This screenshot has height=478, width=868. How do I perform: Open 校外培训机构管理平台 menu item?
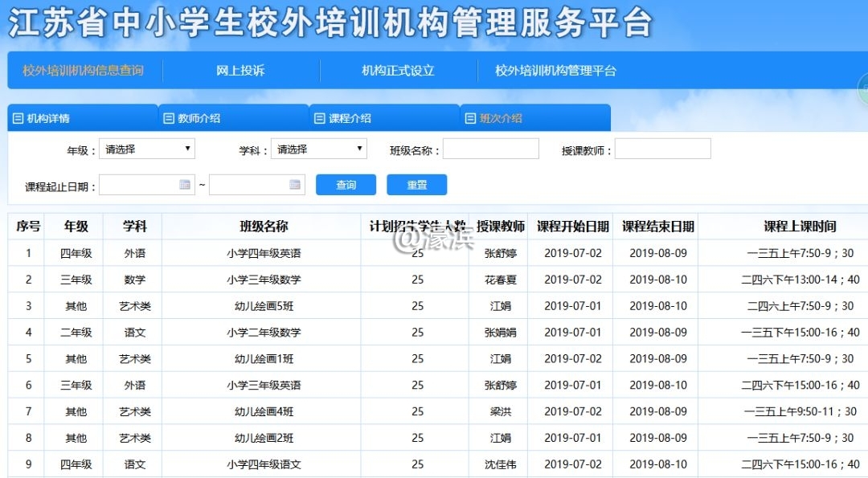click(x=555, y=71)
